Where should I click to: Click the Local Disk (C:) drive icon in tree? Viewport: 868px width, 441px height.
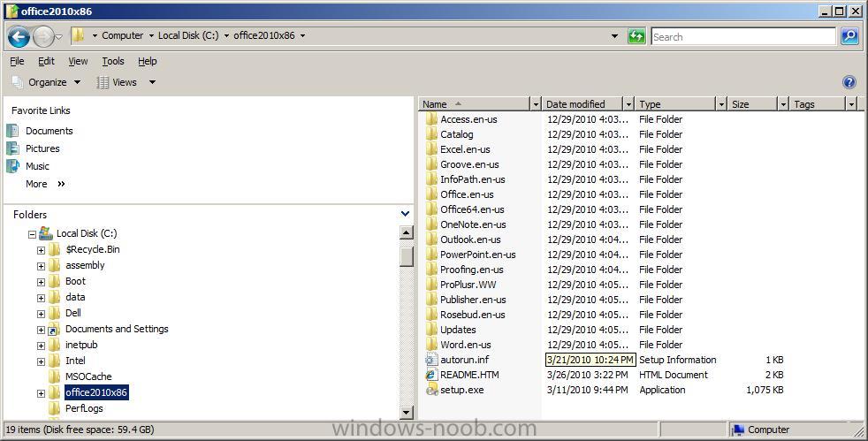click(x=46, y=233)
